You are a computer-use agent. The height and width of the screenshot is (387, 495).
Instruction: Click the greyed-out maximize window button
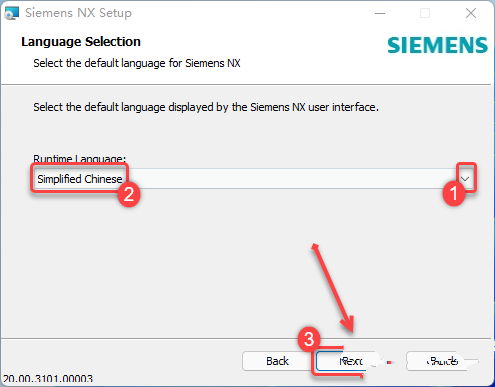425,13
